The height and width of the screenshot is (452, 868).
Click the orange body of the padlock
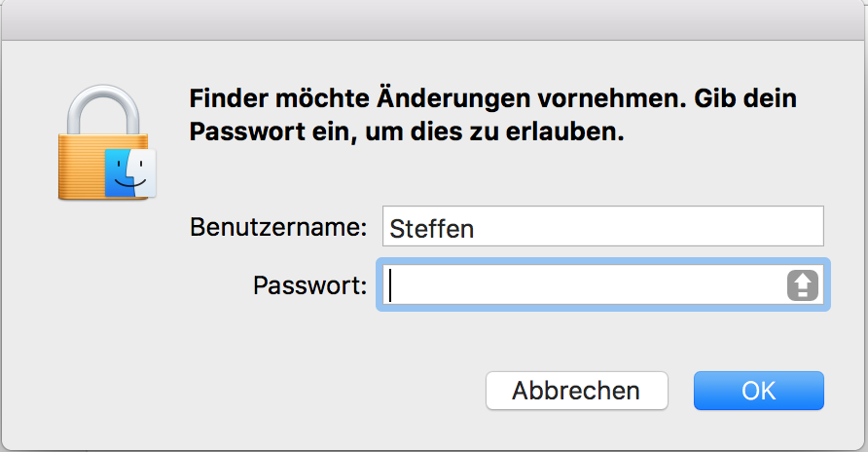pos(82,167)
